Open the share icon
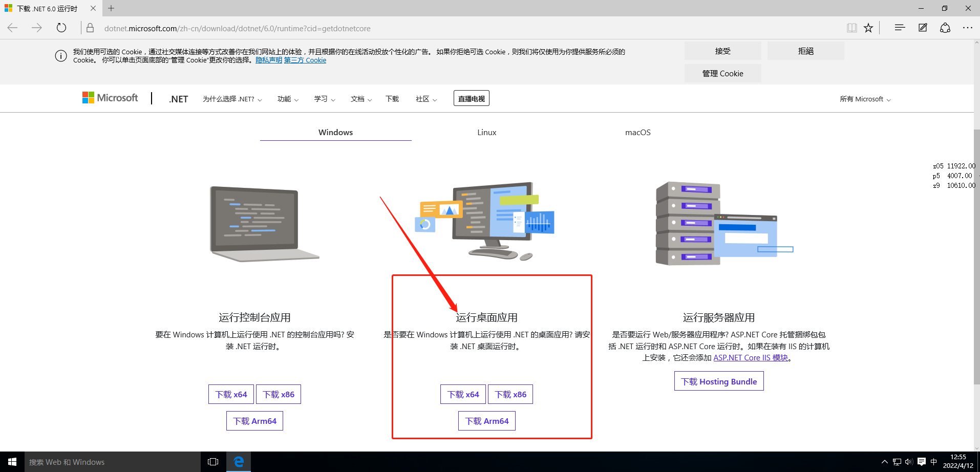Image resolution: width=980 pixels, height=472 pixels. click(x=945, y=28)
